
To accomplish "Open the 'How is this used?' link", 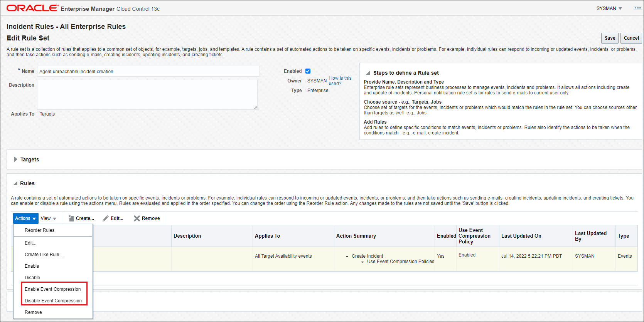I will (340, 81).
